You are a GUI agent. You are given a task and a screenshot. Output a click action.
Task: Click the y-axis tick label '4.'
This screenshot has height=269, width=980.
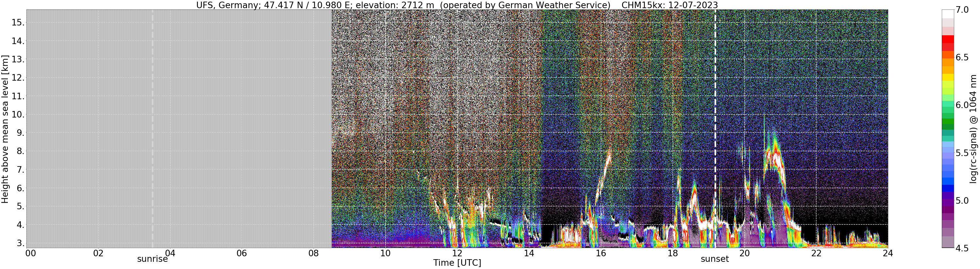point(21,225)
